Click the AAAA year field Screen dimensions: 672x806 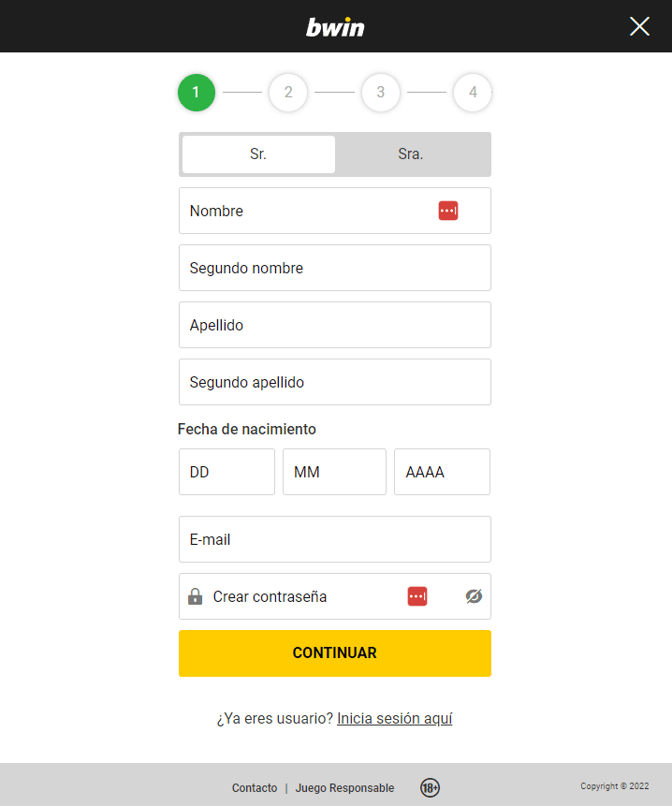pos(442,472)
